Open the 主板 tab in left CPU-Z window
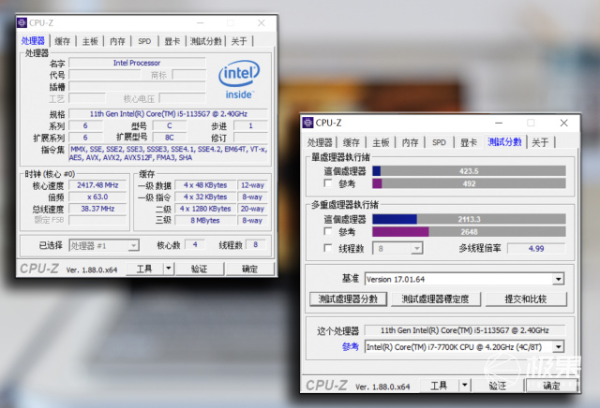 [90, 41]
